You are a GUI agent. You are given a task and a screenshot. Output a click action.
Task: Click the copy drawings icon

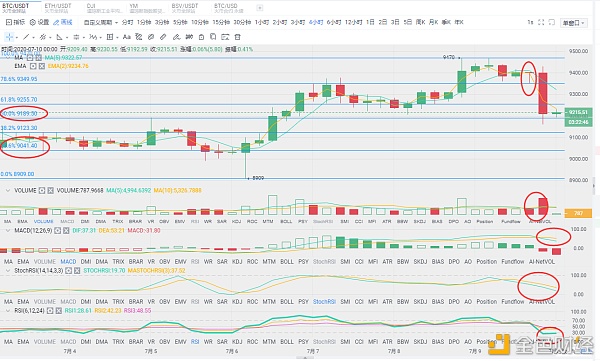coord(213,37)
